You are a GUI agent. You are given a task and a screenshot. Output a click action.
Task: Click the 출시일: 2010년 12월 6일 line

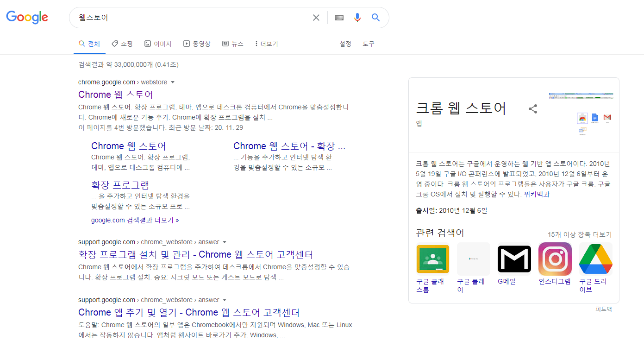(452, 210)
